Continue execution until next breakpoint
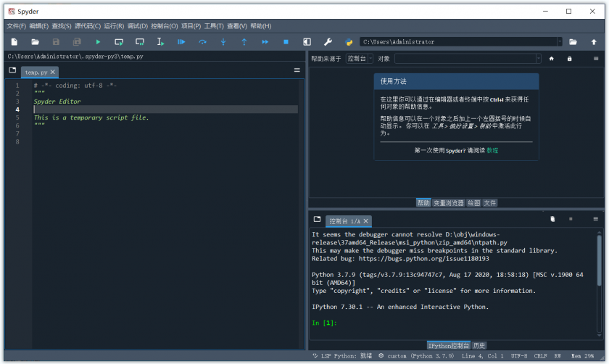 point(265,41)
